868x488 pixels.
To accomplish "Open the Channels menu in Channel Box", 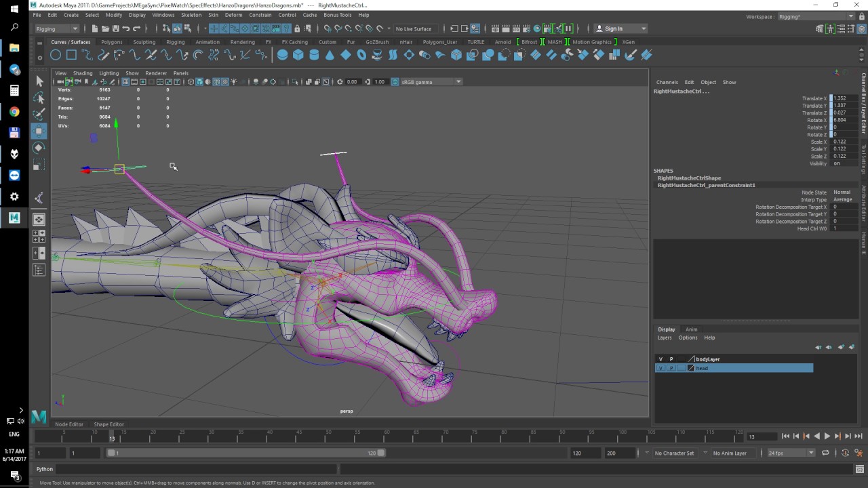I will coord(667,82).
